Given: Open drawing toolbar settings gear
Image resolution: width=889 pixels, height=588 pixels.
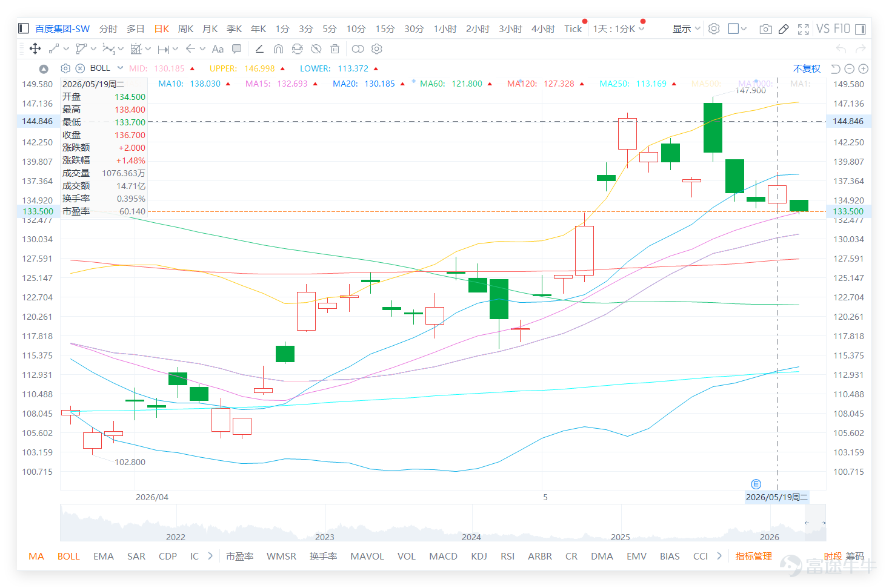Looking at the screenshot, I should point(377,49).
